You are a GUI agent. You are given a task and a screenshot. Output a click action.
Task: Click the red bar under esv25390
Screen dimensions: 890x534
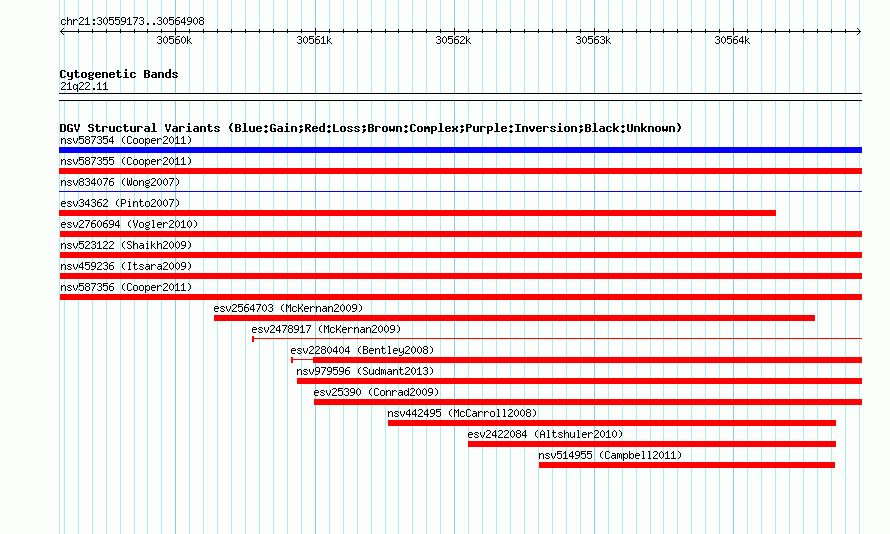click(x=588, y=402)
